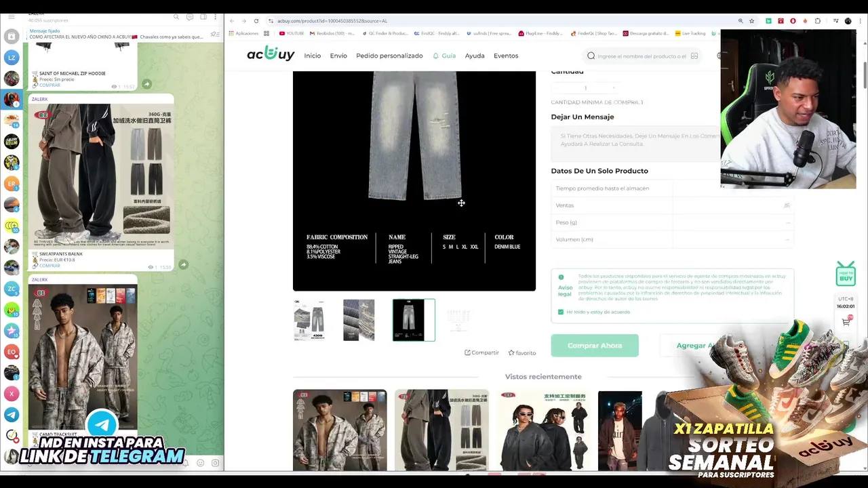Select third thumbnail with black background jeans

[x=414, y=320]
